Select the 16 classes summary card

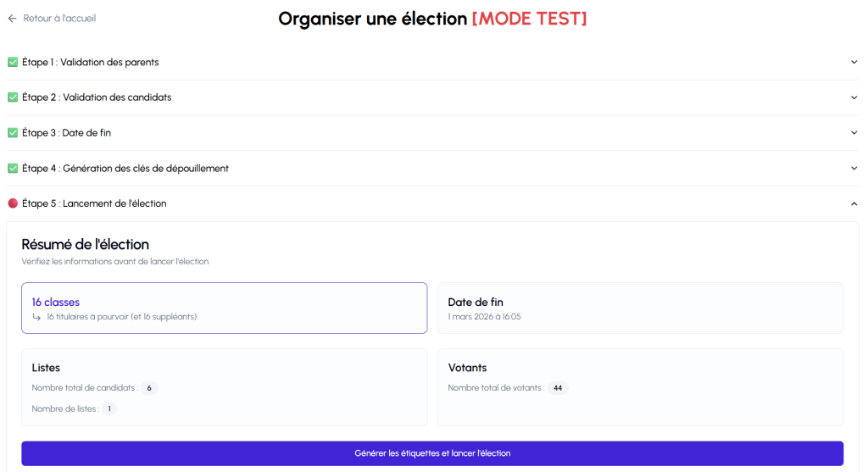(224, 308)
